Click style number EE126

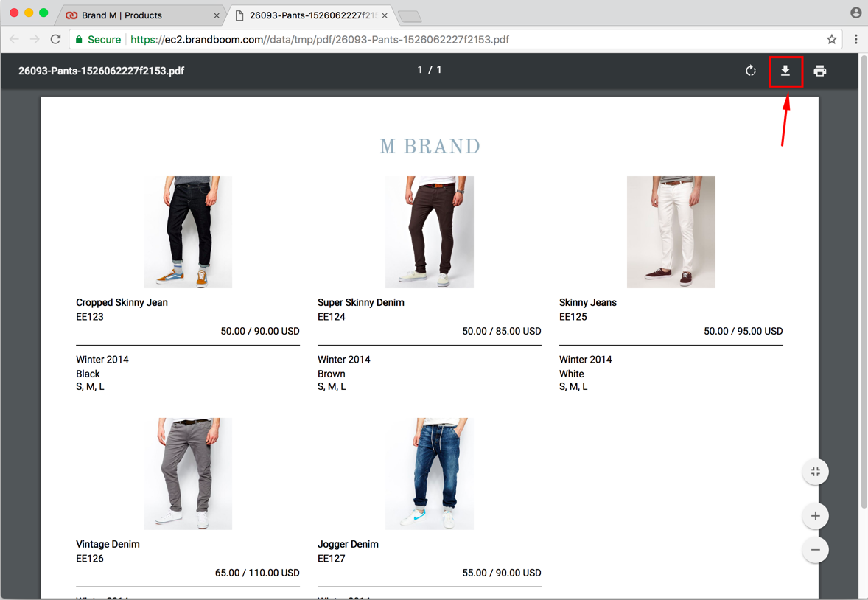point(90,559)
